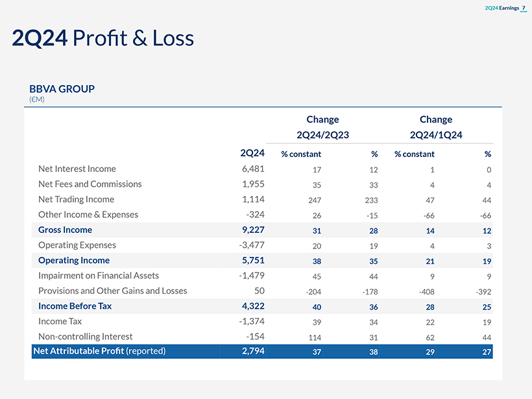Image resolution: width=532 pixels, height=399 pixels.
Task: Select the Net Attributable Profit value 2,794
Action: click(x=252, y=352)
